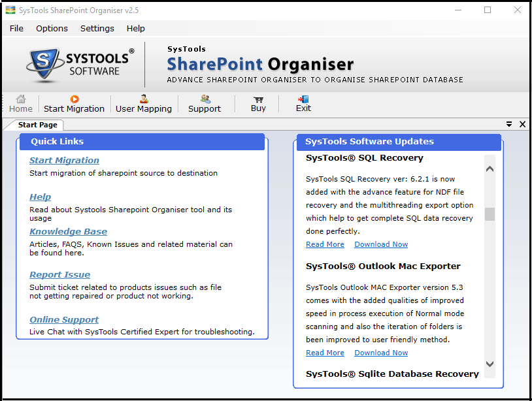This screenshot has height=401, width=532.
Task: Click the SysTools Software shield logo
Action: tap(45, 65)
